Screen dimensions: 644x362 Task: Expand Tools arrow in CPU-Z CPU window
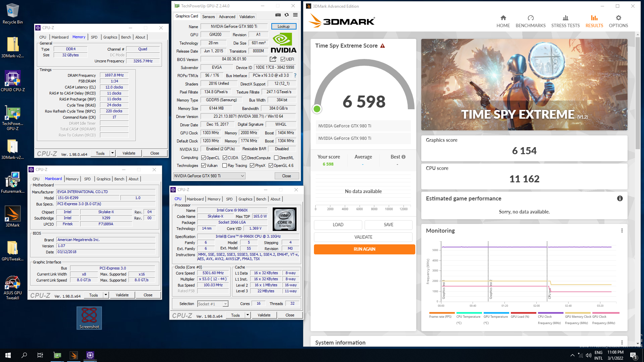[x=248, y=315]
